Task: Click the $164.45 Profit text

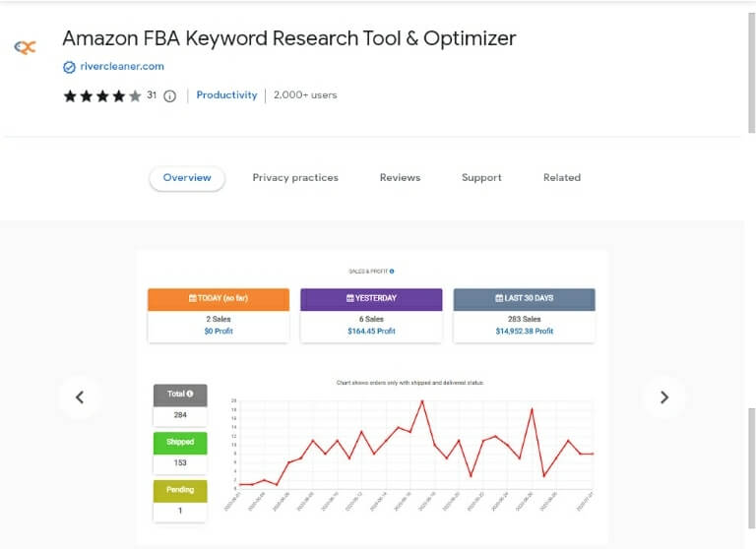Action: pos(371,332)
